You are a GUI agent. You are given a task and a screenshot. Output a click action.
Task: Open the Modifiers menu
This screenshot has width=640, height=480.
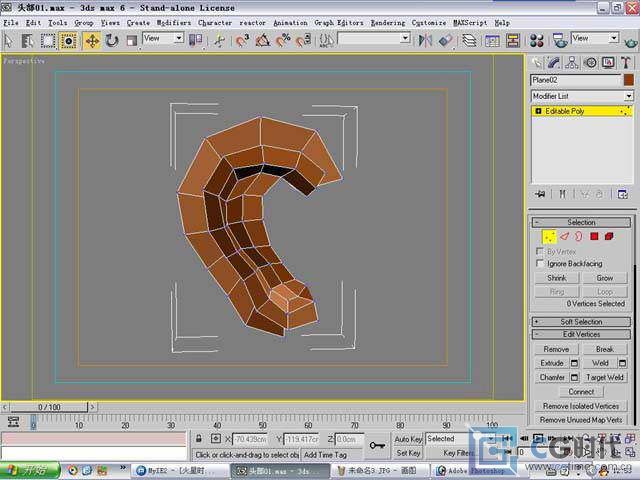click(x=173, y=23)
